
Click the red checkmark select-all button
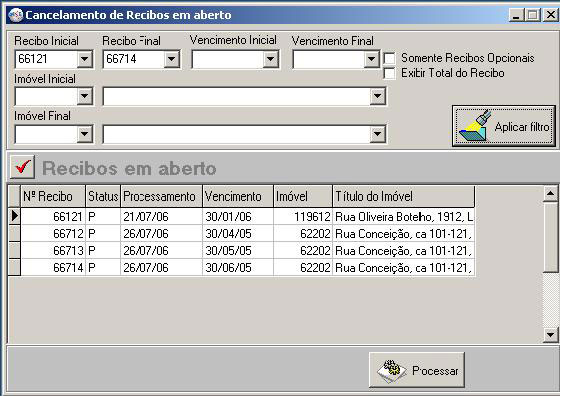pos(22,167)
